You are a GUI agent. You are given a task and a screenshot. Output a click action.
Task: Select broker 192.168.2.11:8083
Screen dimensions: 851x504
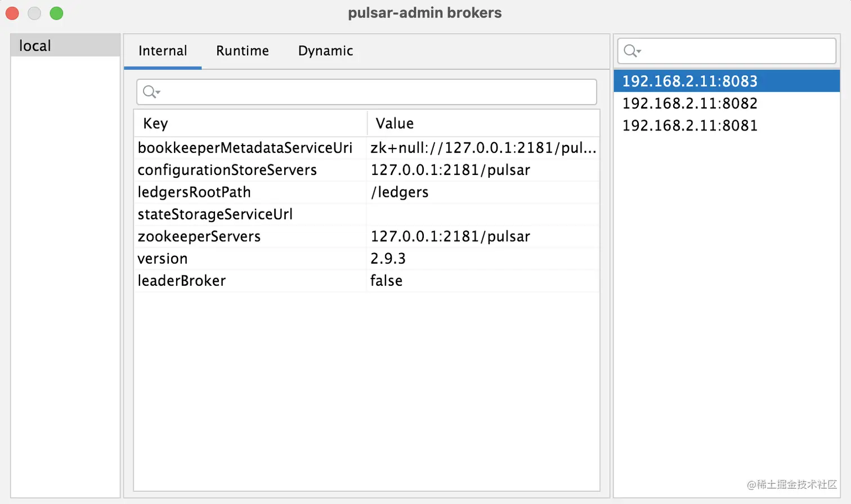[727, 81]
